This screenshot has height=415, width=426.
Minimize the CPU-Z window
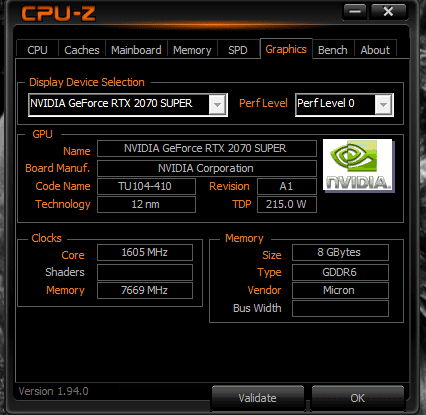[x=355, y=12]
